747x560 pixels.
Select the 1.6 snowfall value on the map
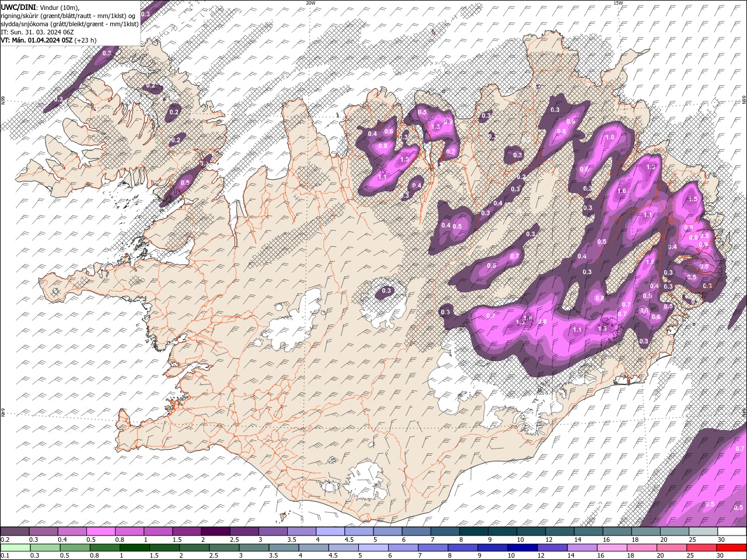click(622, 191)
